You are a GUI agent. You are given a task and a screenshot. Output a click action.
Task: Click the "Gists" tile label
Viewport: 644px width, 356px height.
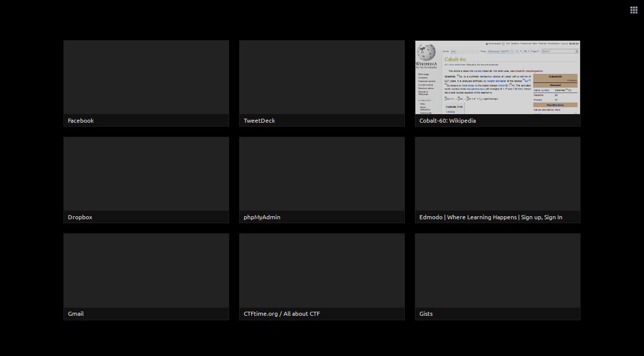[x=426, y=314]
